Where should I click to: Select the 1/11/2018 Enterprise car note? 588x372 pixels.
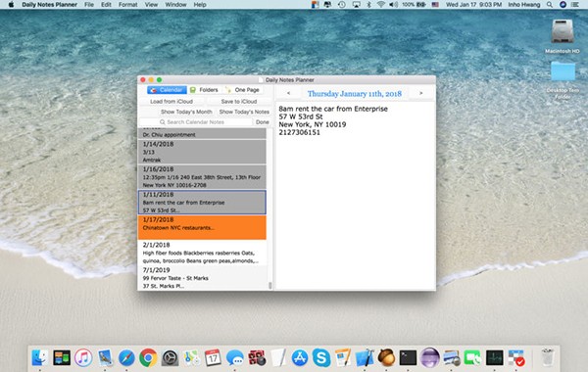point(202,202)
